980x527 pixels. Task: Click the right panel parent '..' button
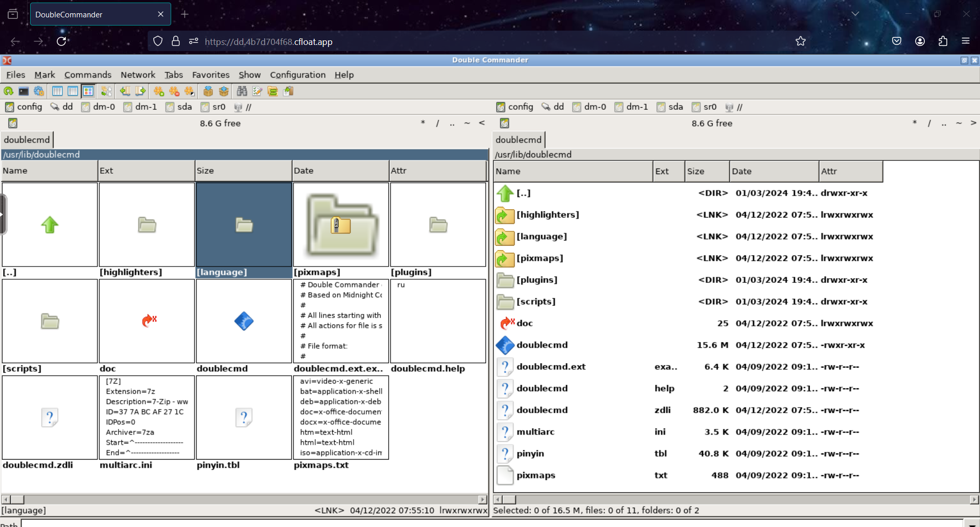[x=944, y=123]
